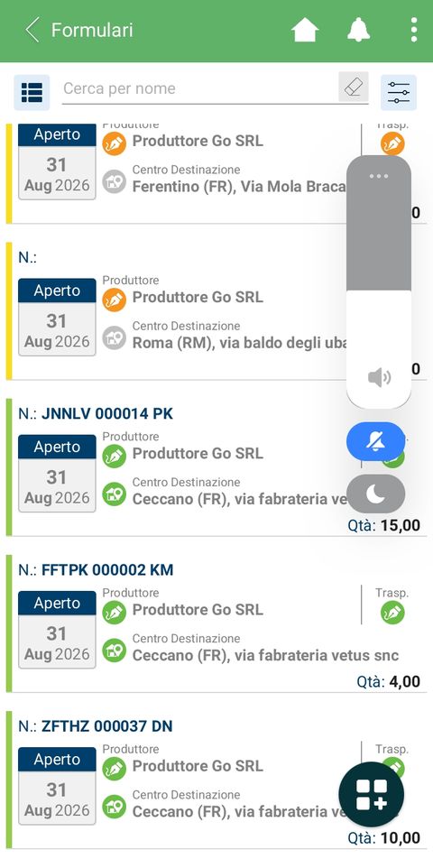Switch to list view icon

pyautogui.click(x=32, y=92)
